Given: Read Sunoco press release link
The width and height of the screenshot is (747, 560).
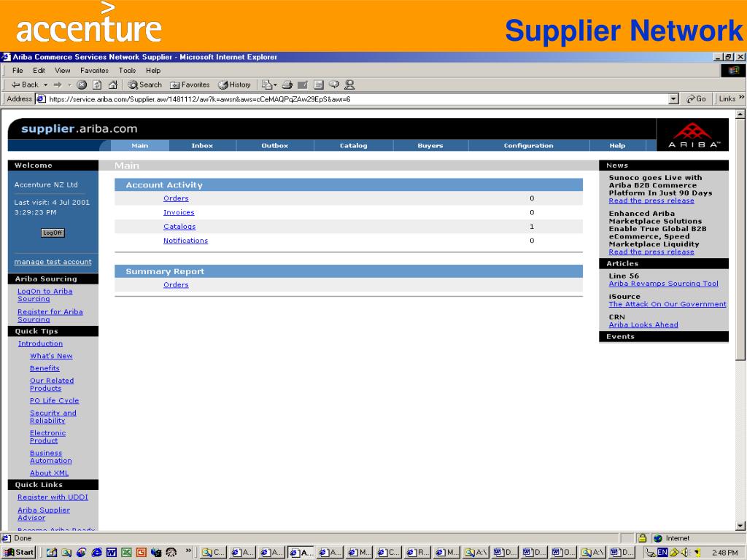Looking at the screenshot, I should tap(651, 201).
